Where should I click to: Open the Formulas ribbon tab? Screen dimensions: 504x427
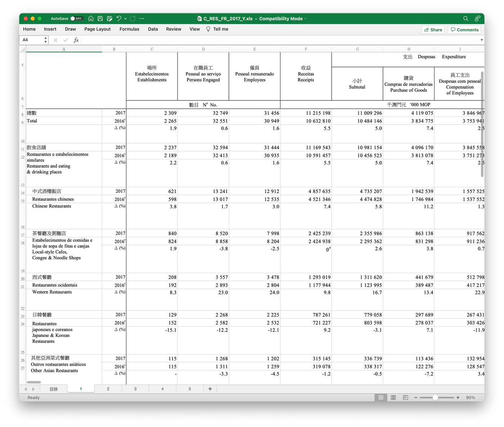129,29
